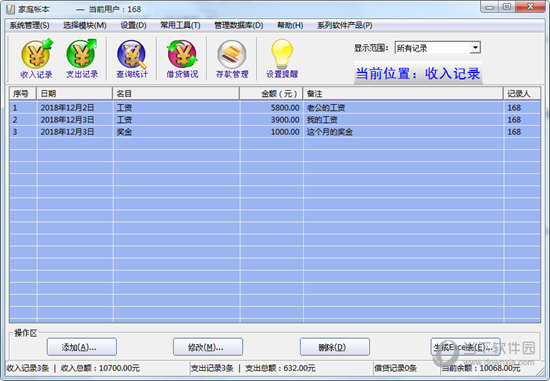The image size is (550, 381).
Task: Sort by the 序号 column header
Action: [x=23, y=94]
